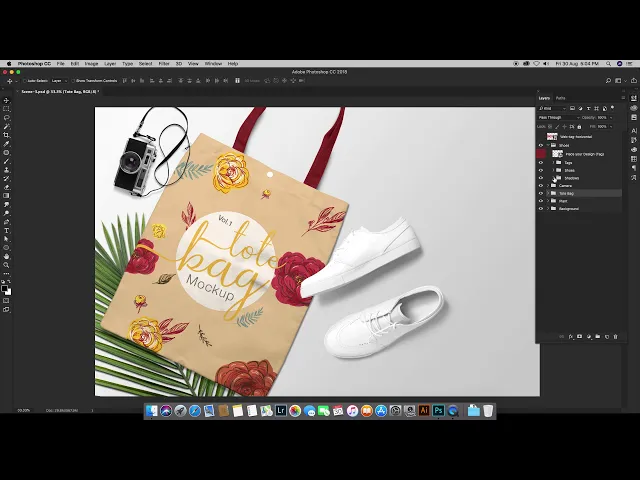Click the delete layer trash icon
640x480 pixels.
616,337
